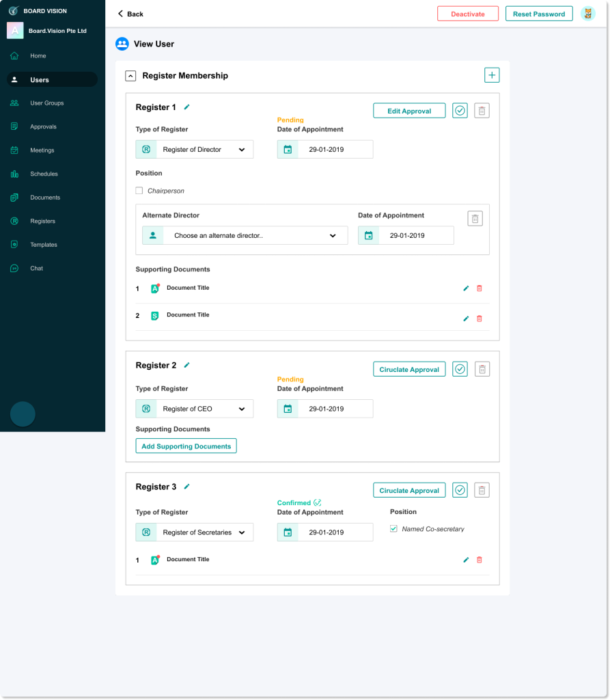Click the approve checkmark icon for Register 1

tap(460, 111)
